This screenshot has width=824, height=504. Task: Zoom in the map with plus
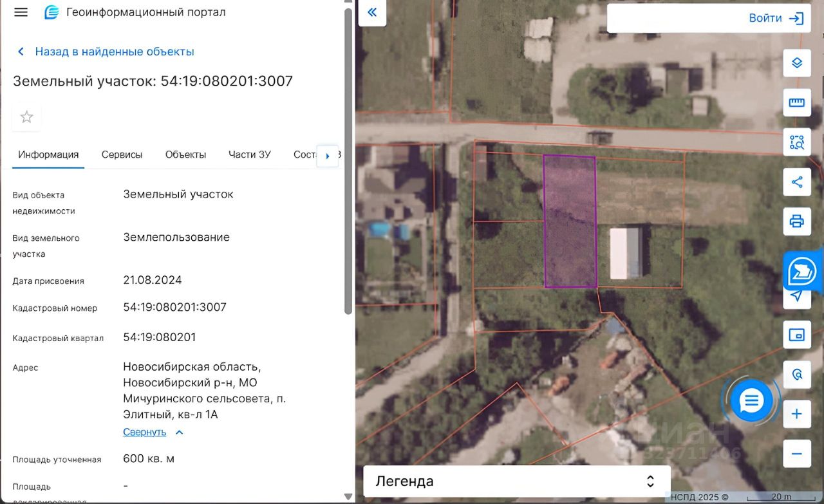pos(796,414)
